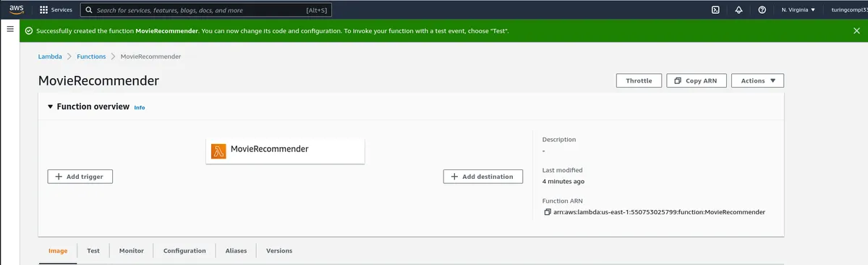Viewport: 868px width, 265px height.
Task: Open the Actions dropdown
Action: click(757, 81)
